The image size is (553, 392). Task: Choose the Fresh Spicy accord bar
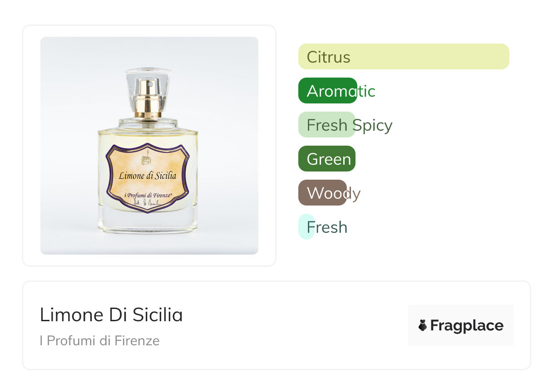[x=326, y=125]
